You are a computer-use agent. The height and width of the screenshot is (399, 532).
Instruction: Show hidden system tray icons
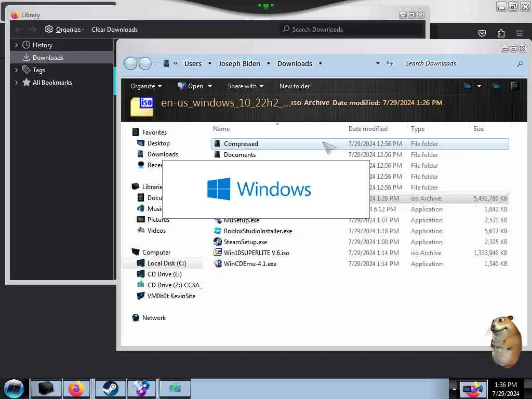454,389
